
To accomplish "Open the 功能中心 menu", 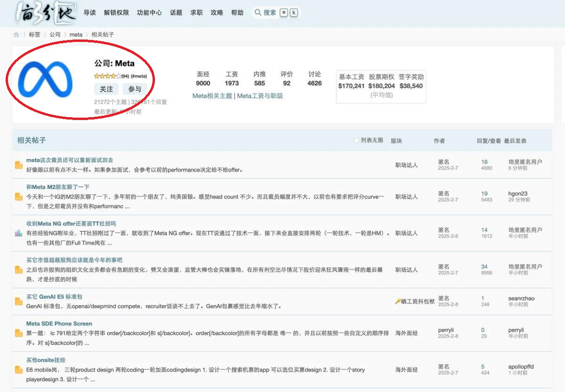I will 149,13.
